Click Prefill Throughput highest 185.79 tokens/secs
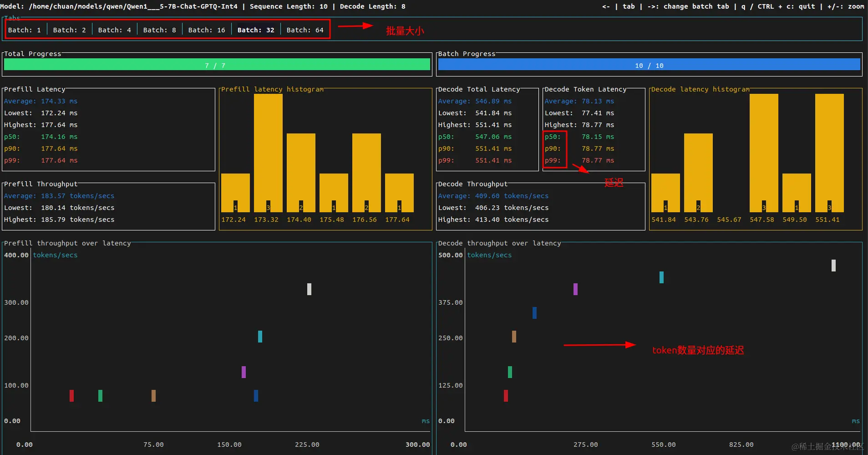This screenshot has height=455, width=868. [59, 220]
